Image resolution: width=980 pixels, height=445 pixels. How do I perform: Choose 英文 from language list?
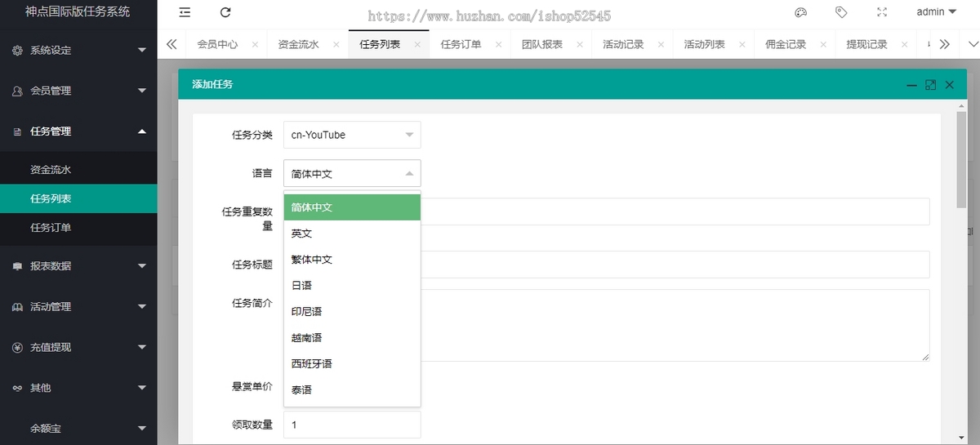pyautogui.click(x=352, y=234)
